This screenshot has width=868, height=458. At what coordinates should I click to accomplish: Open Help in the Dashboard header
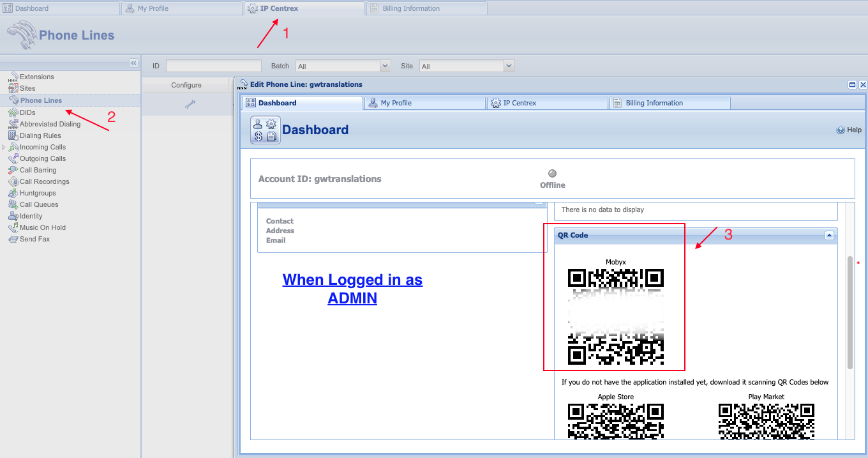(x=849, y=130)
